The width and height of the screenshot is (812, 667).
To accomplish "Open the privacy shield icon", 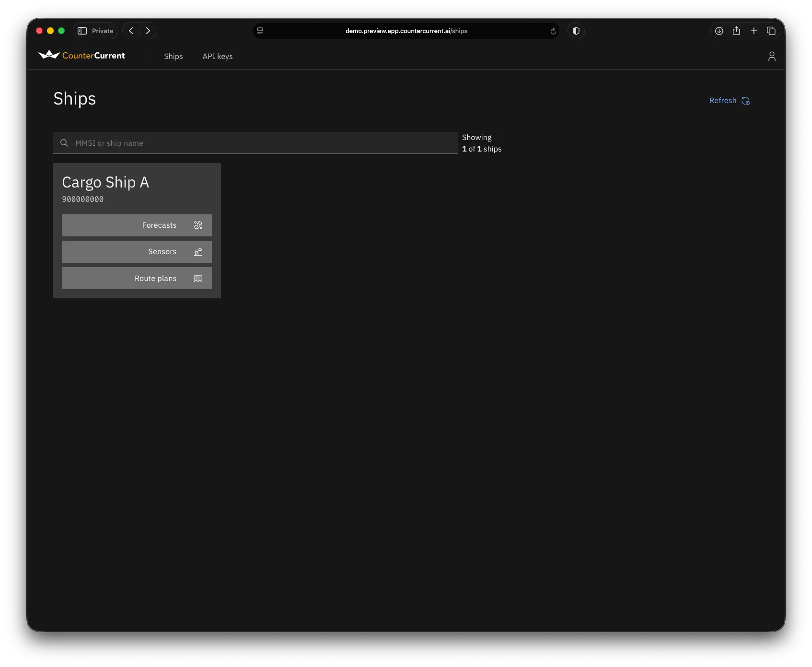I will [576, 31].
